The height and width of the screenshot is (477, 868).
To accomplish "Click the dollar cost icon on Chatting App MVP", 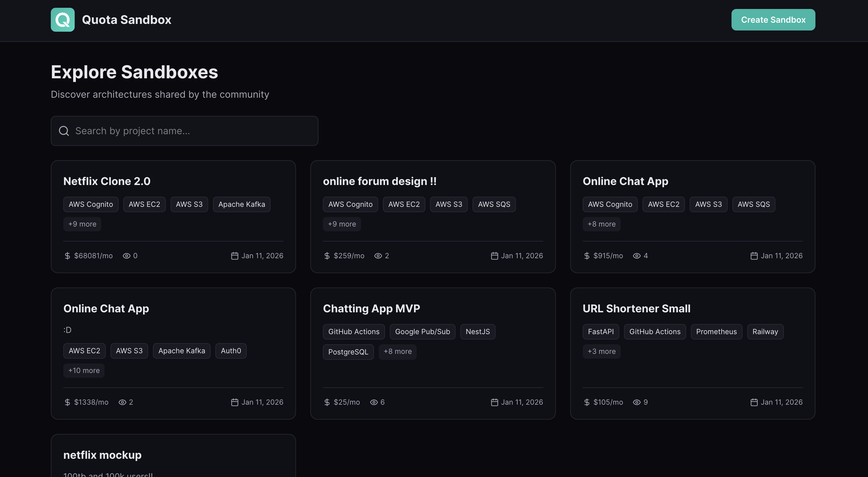I will (x=327, y=402).
